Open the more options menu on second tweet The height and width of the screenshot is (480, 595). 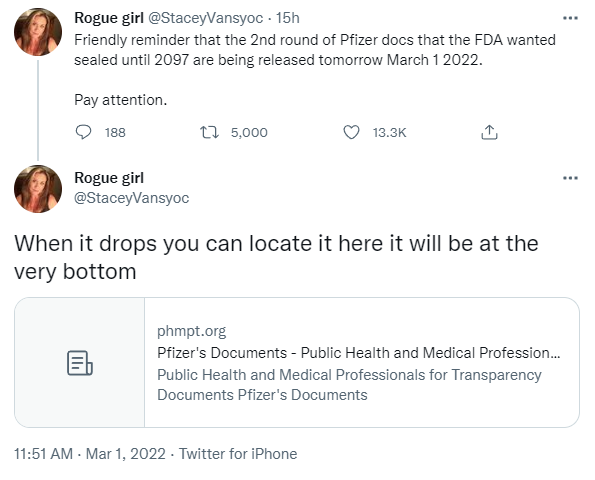[570, 178]
